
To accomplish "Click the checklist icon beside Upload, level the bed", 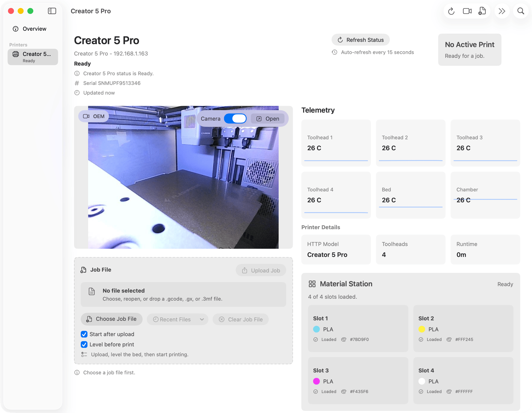I will pyautogui.click(x=84, y=355).
